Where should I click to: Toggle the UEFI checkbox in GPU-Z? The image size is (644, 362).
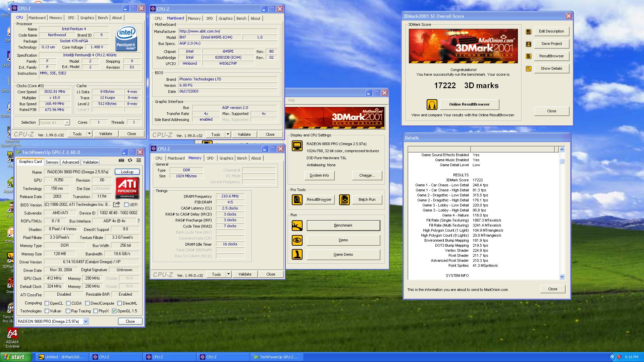[126, 204]
